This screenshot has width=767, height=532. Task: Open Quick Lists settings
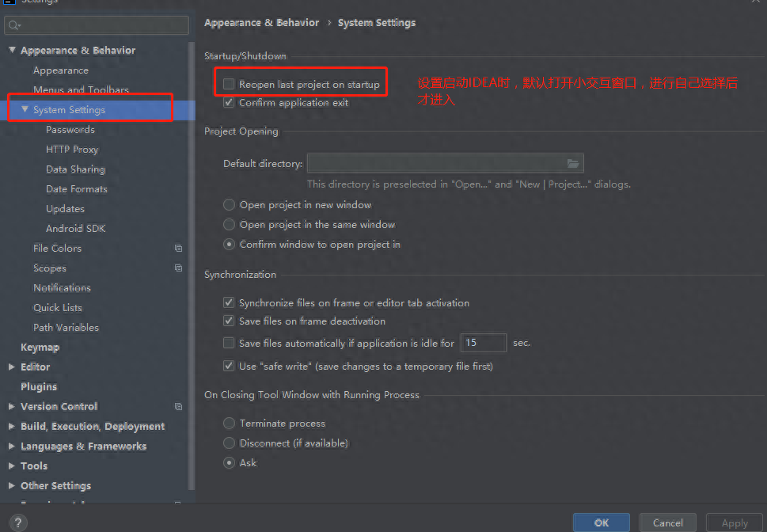pyautogui.click(x=57, y=308)
